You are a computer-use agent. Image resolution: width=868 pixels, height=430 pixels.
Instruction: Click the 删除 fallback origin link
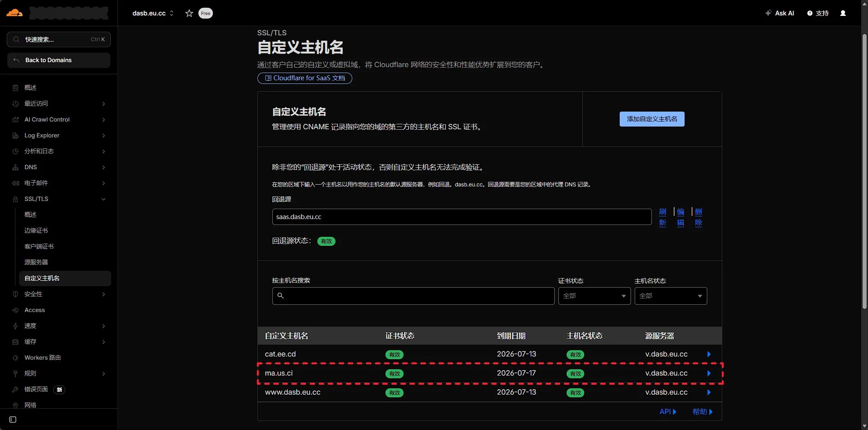coord(698,217)
